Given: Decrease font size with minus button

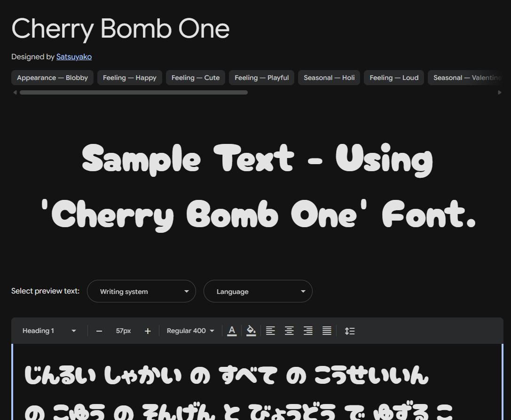Looking at the screenshot, I should click(99, 331).
